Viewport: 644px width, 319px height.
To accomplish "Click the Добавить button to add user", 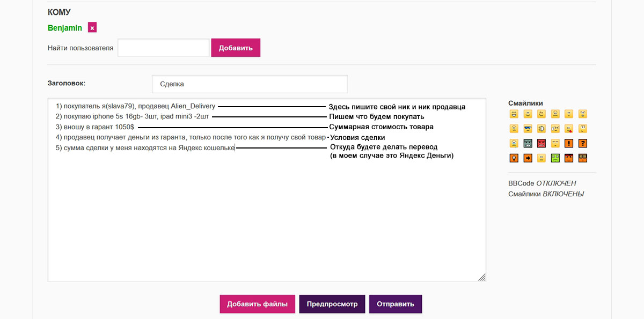I will pos(236,48).
